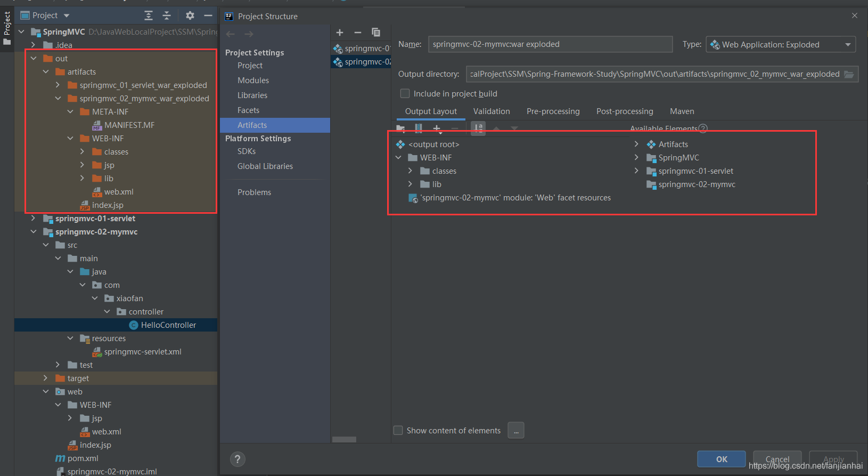Expand classes folder in output layout

410,171
